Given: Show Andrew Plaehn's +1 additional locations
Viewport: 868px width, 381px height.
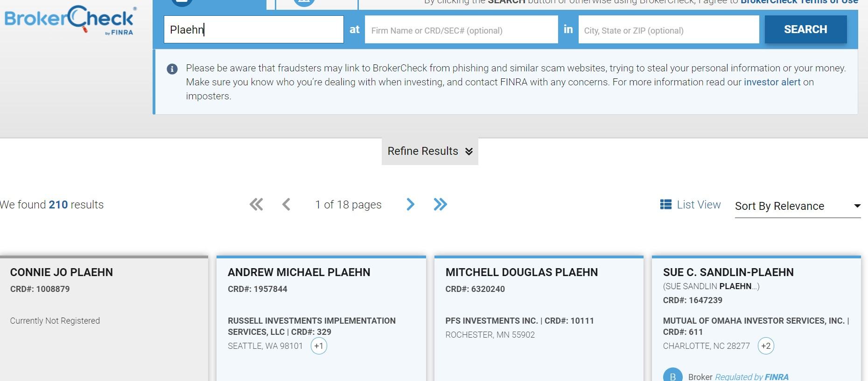Looking at the screenshot, I should 319,346.
